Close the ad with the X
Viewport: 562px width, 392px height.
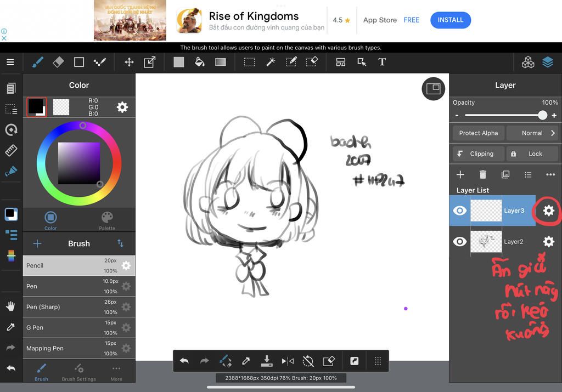pyautogui.click(x=4, y=38)
